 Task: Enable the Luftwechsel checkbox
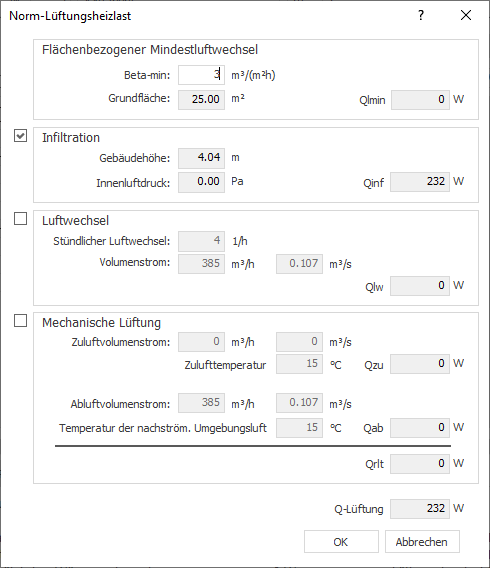click(x=20, y=218)
